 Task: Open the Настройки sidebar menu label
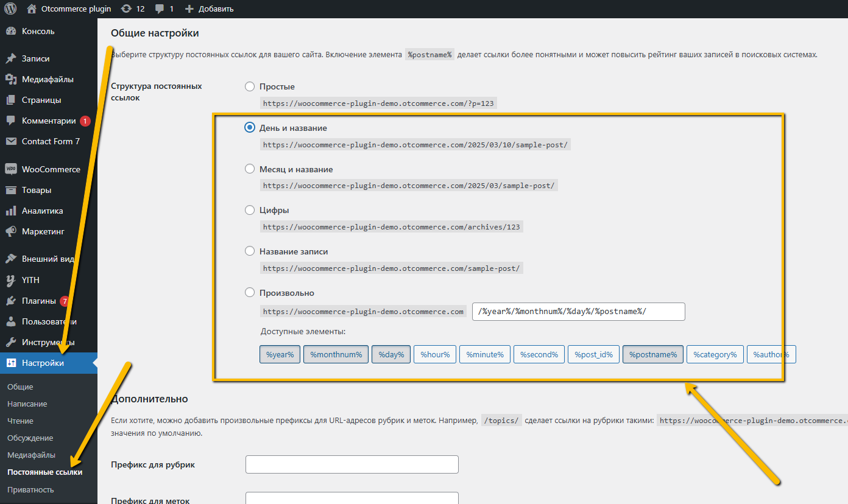43,363
